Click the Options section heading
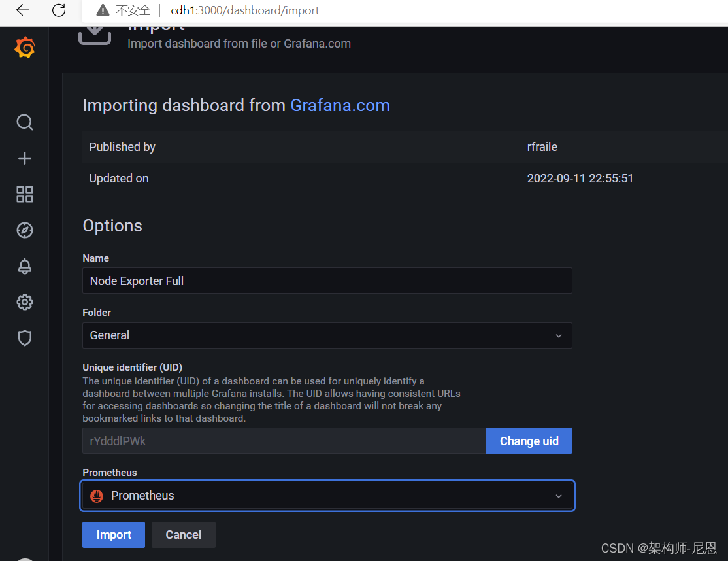 click(x=112, y=226)
